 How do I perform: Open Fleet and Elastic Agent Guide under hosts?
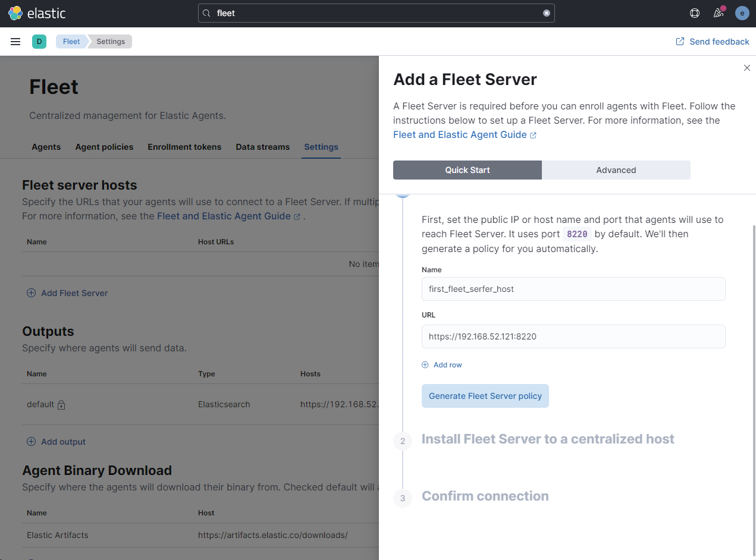(x=224, y=216)
